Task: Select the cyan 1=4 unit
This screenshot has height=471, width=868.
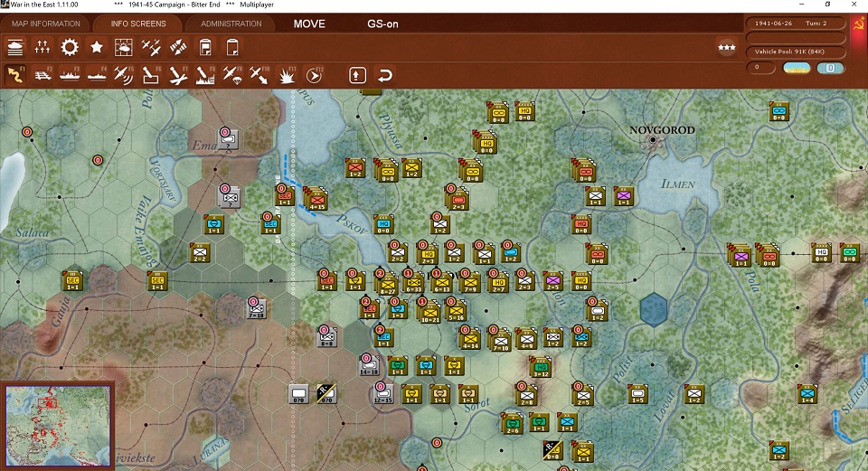Action: 807,393
